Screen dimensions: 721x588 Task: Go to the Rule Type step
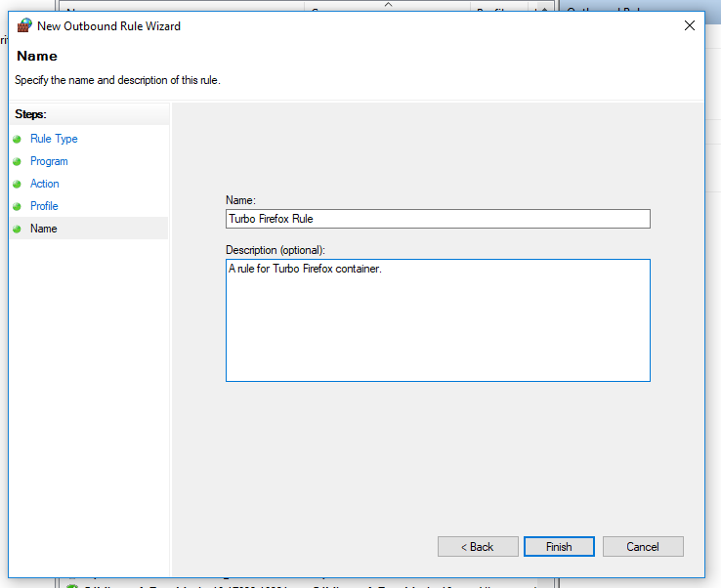pos(54,139)
